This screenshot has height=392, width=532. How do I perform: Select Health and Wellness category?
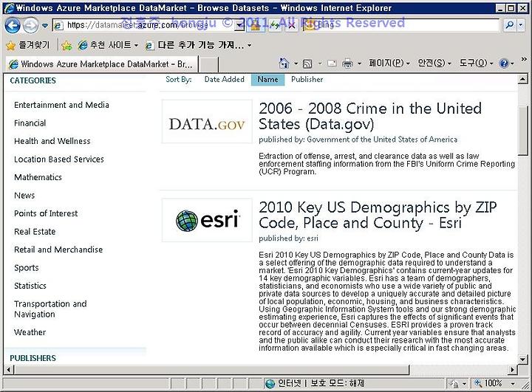pos(52,141)
